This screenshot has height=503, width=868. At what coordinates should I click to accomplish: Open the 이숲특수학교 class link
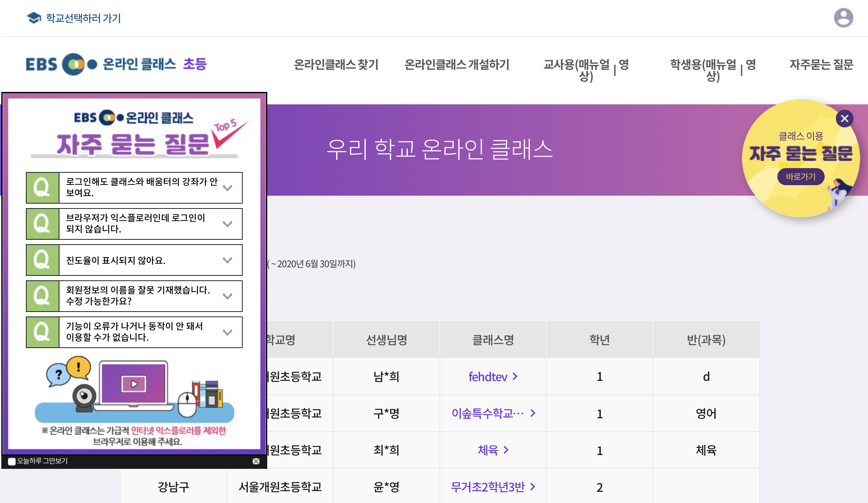click(488, 413)
